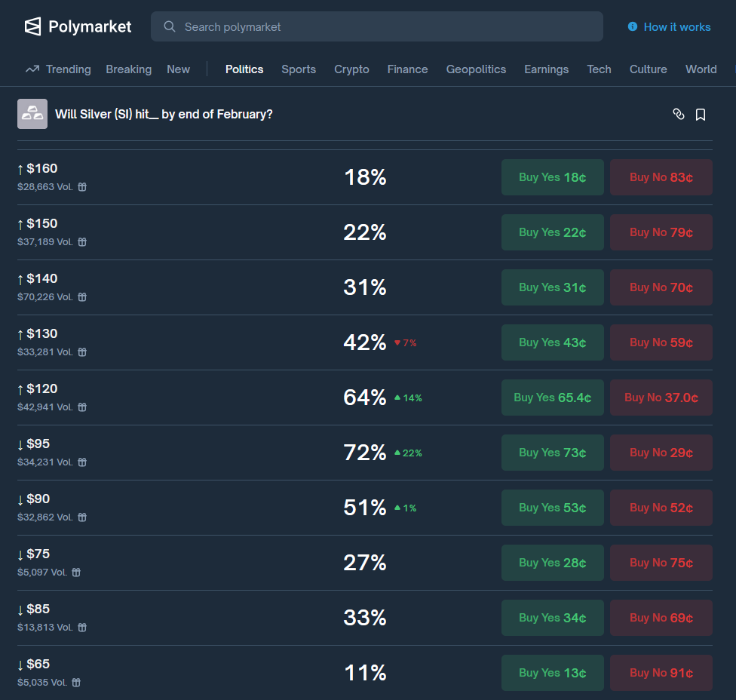Buy No at 37.0¢ for $120
This screenshot has width=736, height=700.
[x=661, y=398]
